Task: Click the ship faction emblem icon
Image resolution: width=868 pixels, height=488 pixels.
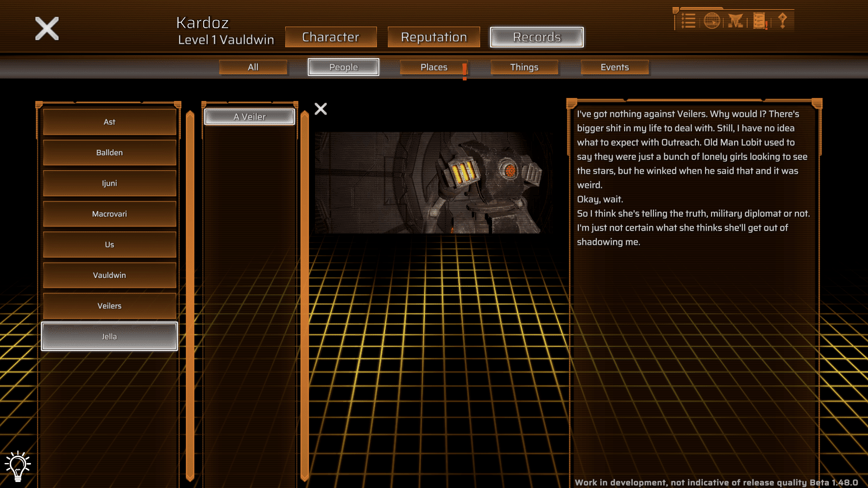Action: [x=735, y=21]
